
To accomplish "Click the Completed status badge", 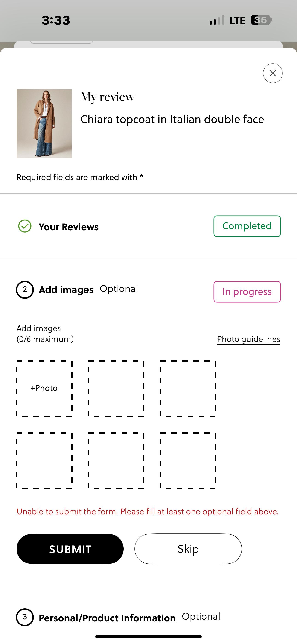I will point(247,226).
